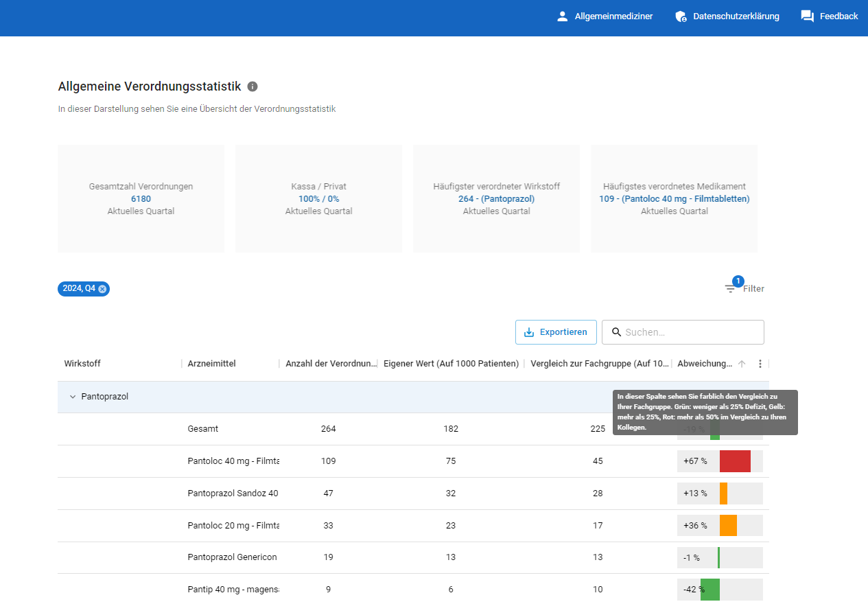Click the Allgemeinmediziner user profile icon
Screen dimensions: 868x604
click(563, 16)
